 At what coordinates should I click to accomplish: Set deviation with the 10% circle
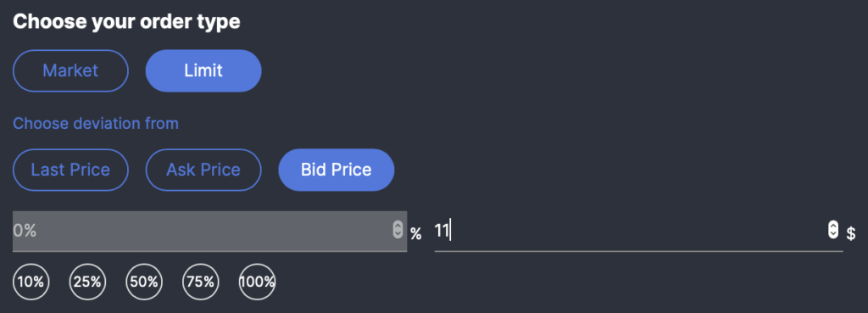[x=31, y=282]
